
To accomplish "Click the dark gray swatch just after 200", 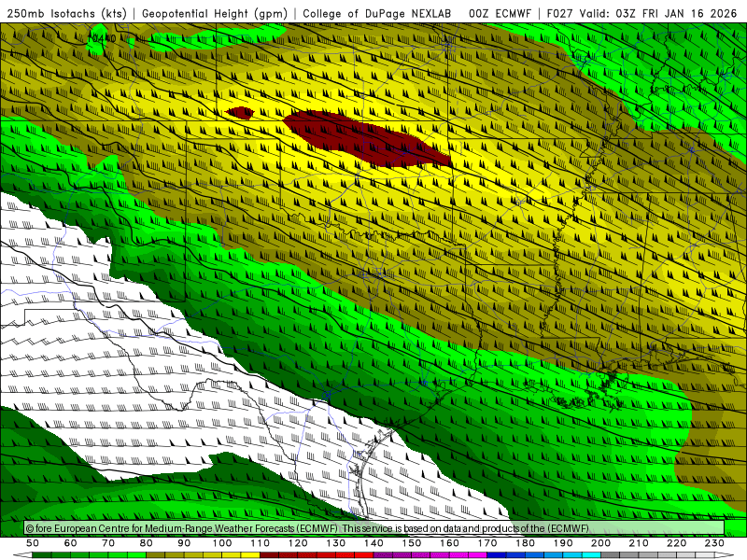I will pos(611,555).
